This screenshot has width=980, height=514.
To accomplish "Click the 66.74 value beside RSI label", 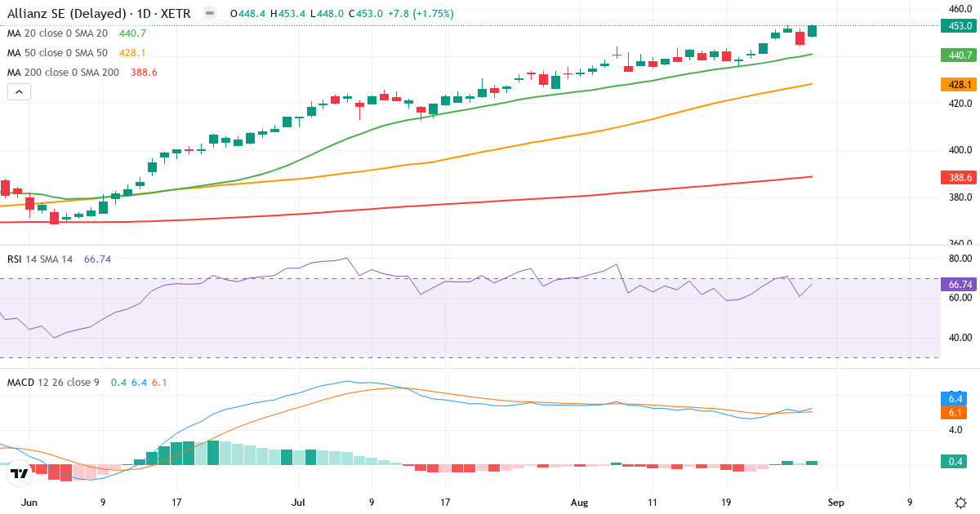I will coord(97,259).
